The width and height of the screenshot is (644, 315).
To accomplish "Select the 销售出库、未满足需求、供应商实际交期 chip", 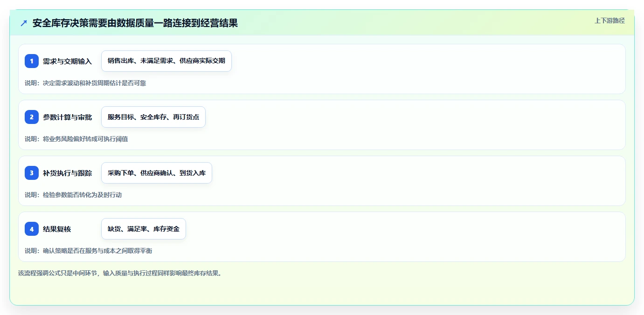I will [x=166, y=61].
